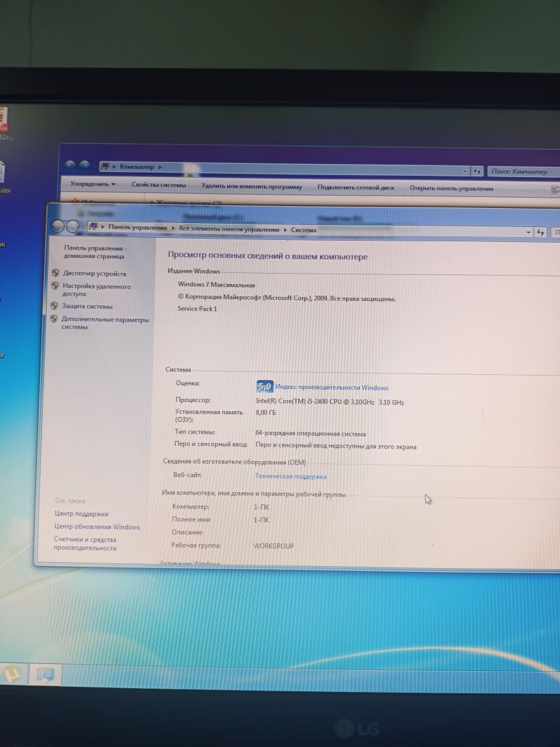The height and width of the screenshot is (747, 560).
Task: Go back in Компьютер window
Action: [71, 165]
